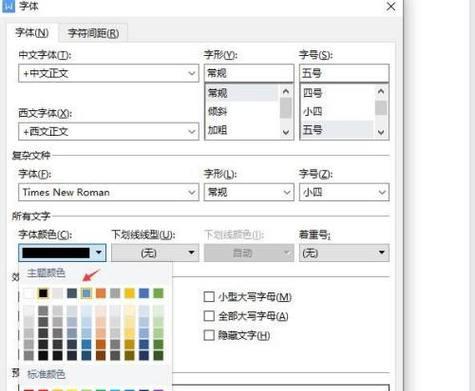Enable the 小型大写字母(M) checkbox
The height and width of the screenshot is (391, 475).
click(x=209, y=297)
